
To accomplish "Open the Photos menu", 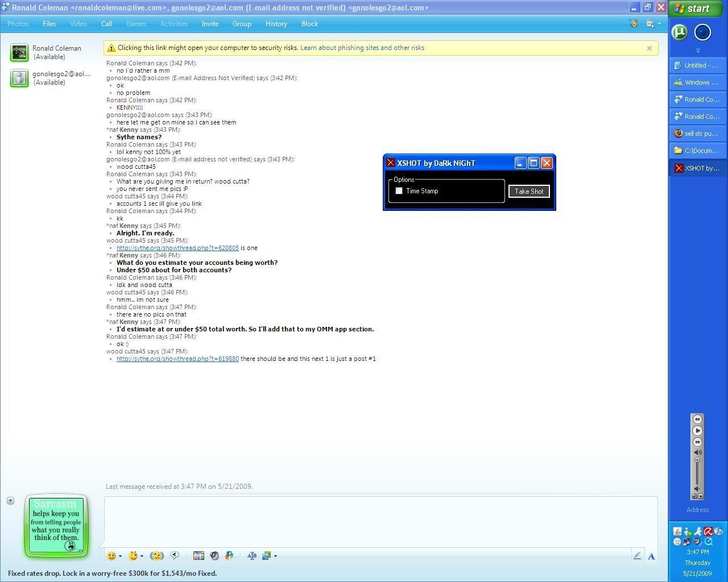I will click(18, 24).
